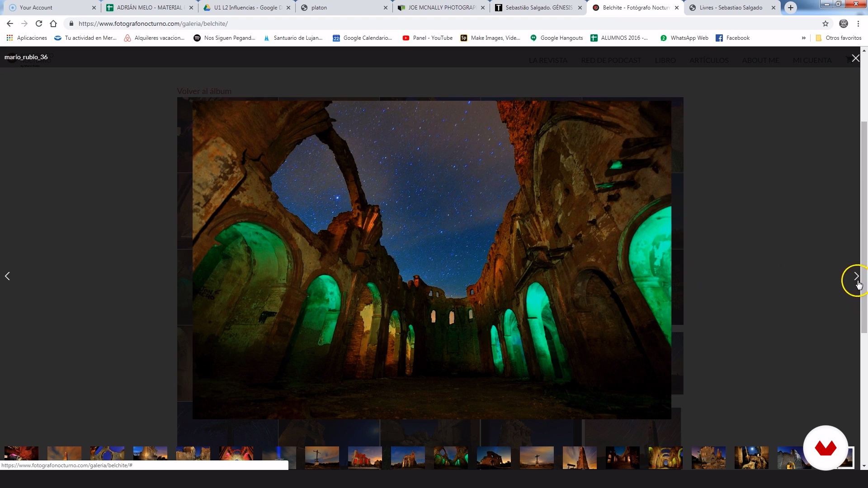View site info via the lock icon
The width and height of the screenshot is (868, 488).
pyautogui.click(x=71, y=23)
